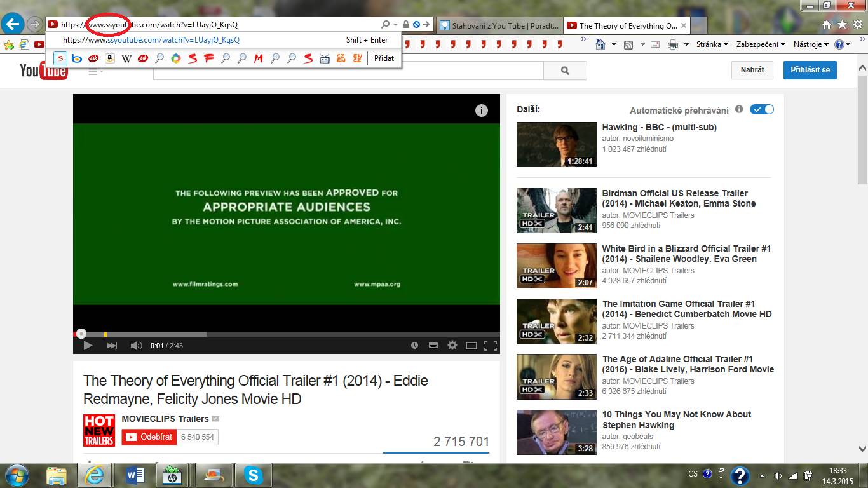Click the Print icon
868x488 pixels.
tap(673, 44)
